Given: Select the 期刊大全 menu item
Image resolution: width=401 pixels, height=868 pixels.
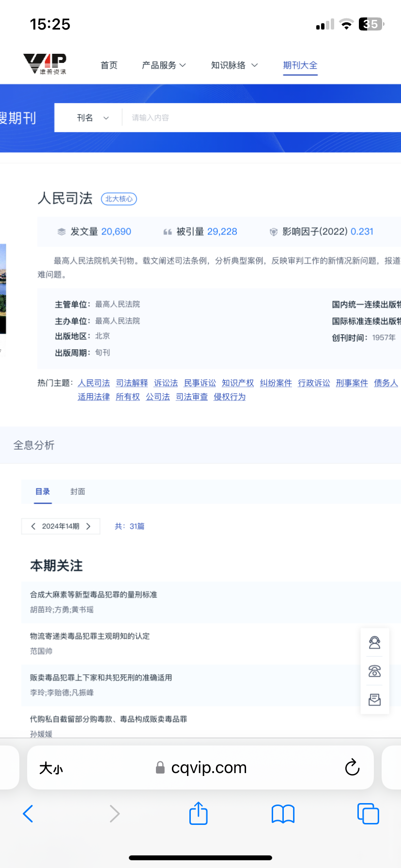Looking at the screenshot, I should click(x=300, y=65).
